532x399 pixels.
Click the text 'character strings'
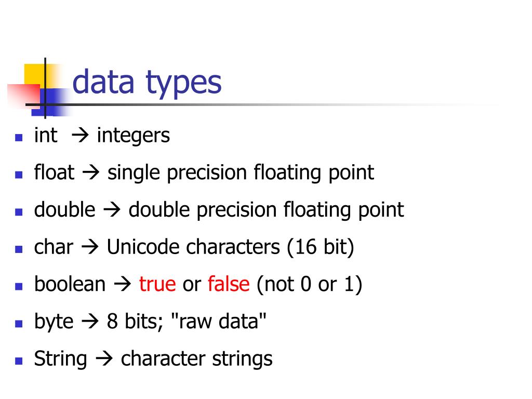click(197, 360)
